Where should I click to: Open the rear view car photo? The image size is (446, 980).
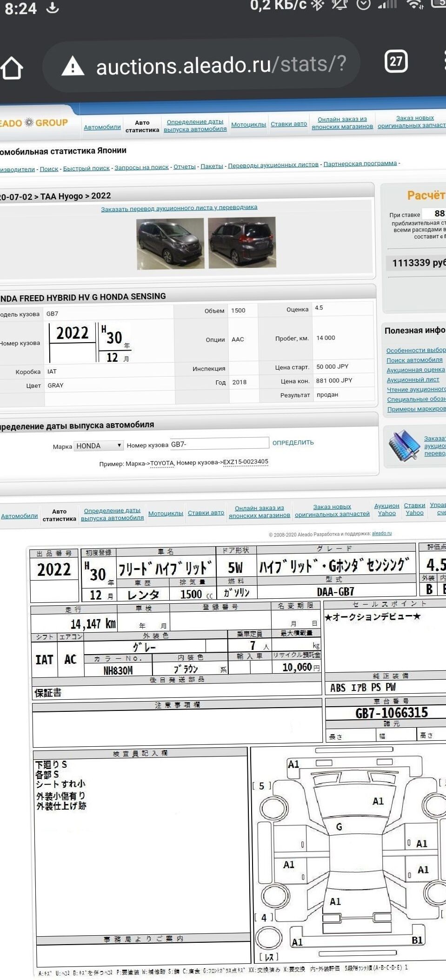click(242, 243)
